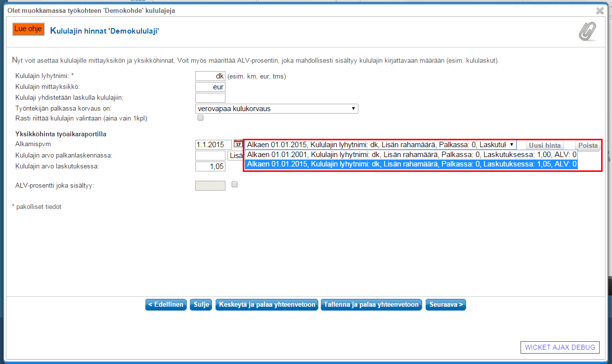The image size is (612, 364).
Task: Click the paperclip attachment icon
Action: click(587, 32)
